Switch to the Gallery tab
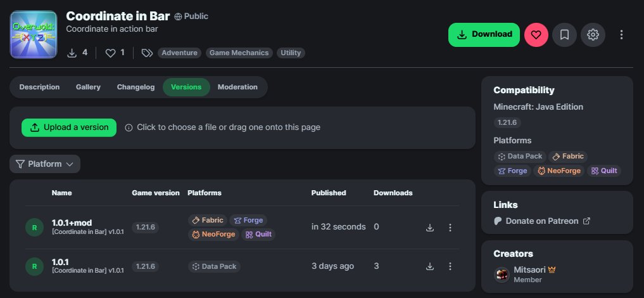 88,87
